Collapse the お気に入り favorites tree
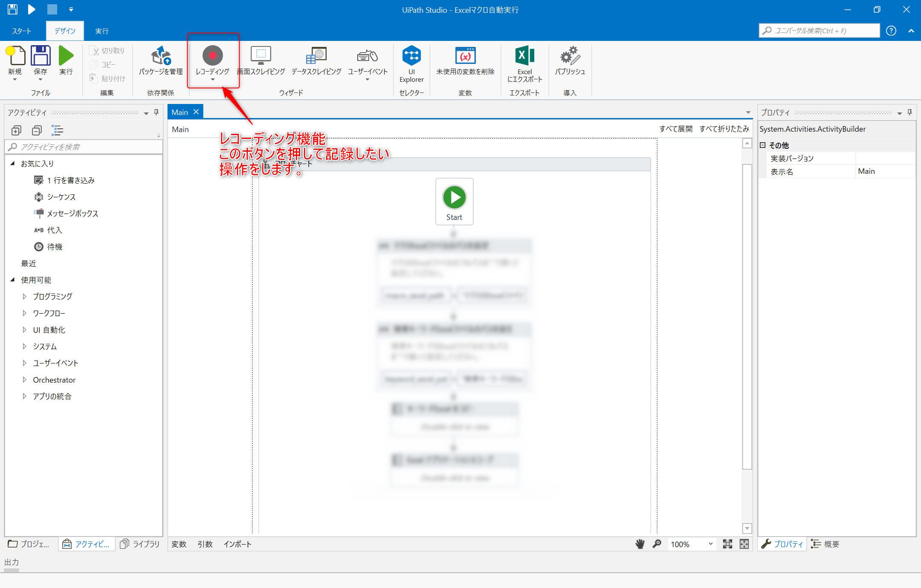The image size is (921, 588). pyautogui.click(x=12, y=164)
